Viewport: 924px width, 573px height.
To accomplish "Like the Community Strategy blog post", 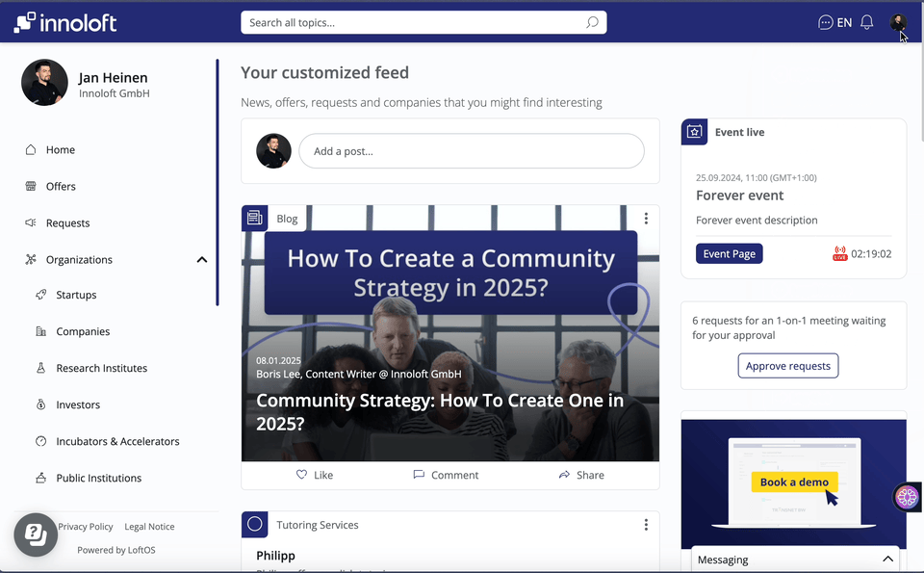I will (x=315, y=475).
